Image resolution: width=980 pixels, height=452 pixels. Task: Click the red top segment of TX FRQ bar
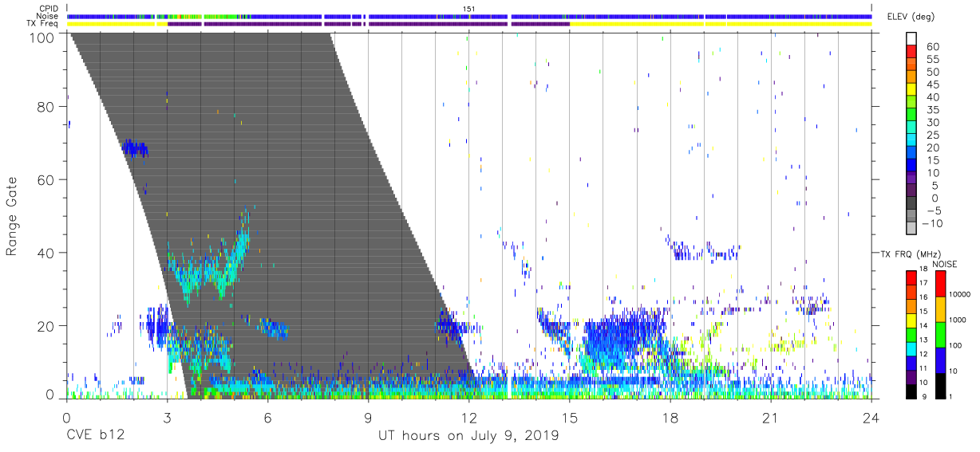[911, 277]
